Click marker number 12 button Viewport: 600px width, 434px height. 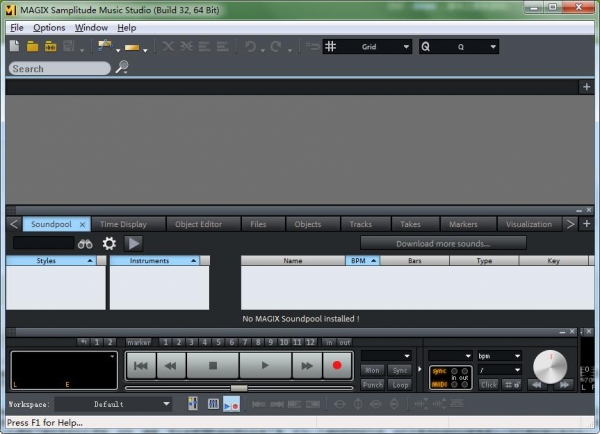pyautogui.click(x=310, y=342)
